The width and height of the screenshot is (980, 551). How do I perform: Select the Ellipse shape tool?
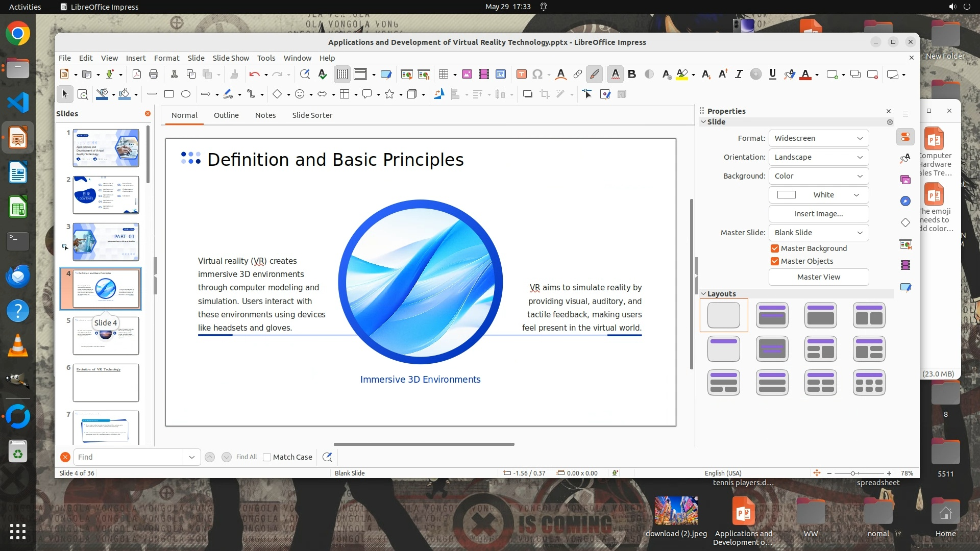[186, 94]
